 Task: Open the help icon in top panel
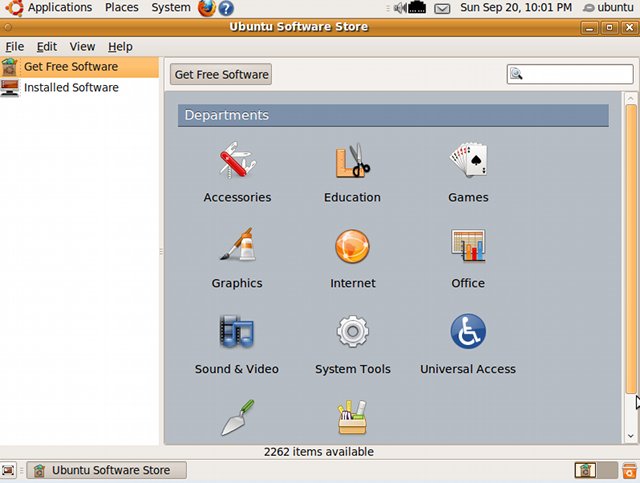[x=226, y=8]
